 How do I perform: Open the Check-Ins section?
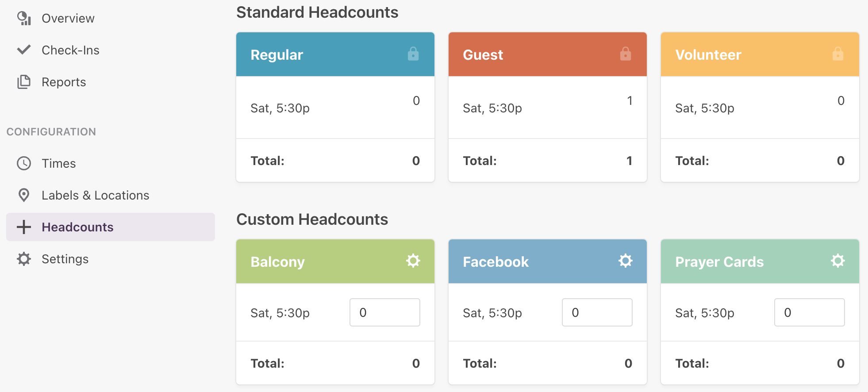tap(70, 50)
